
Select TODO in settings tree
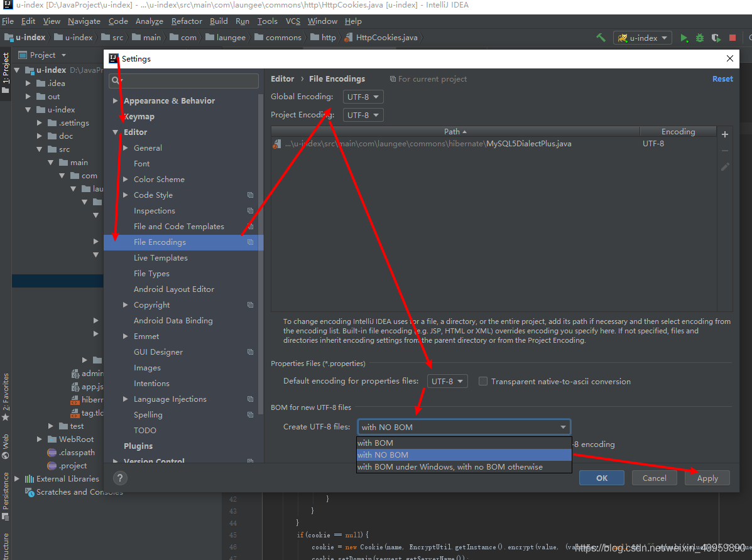[145, 431]
